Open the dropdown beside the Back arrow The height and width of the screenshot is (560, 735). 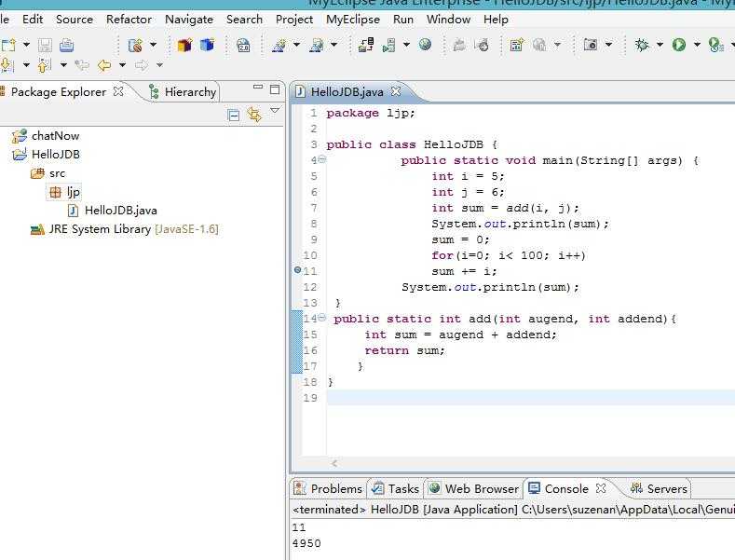(x=122, y=64)
